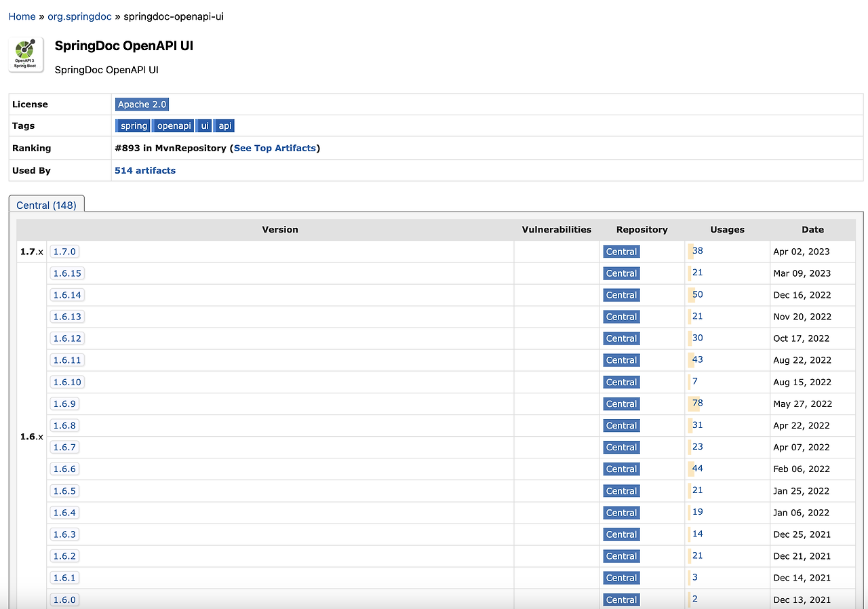Go to version 1.6.4
This screenshot has height=609, width=868.
(x=65, y=513)
